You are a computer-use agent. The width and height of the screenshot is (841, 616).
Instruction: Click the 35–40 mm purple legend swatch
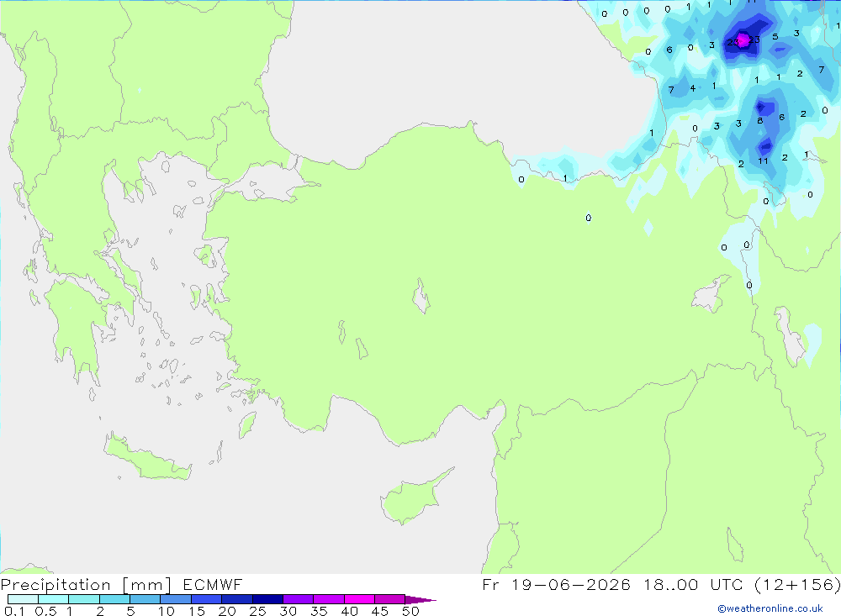click(328, 599)
